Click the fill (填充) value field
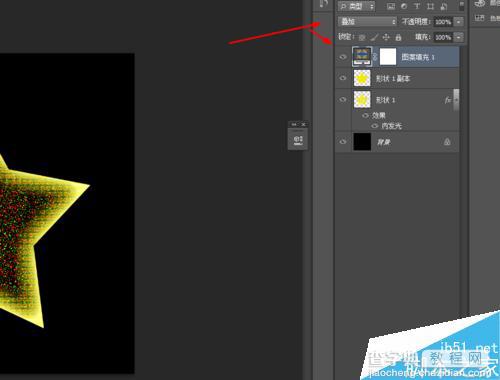 click(x=443, y=37)
